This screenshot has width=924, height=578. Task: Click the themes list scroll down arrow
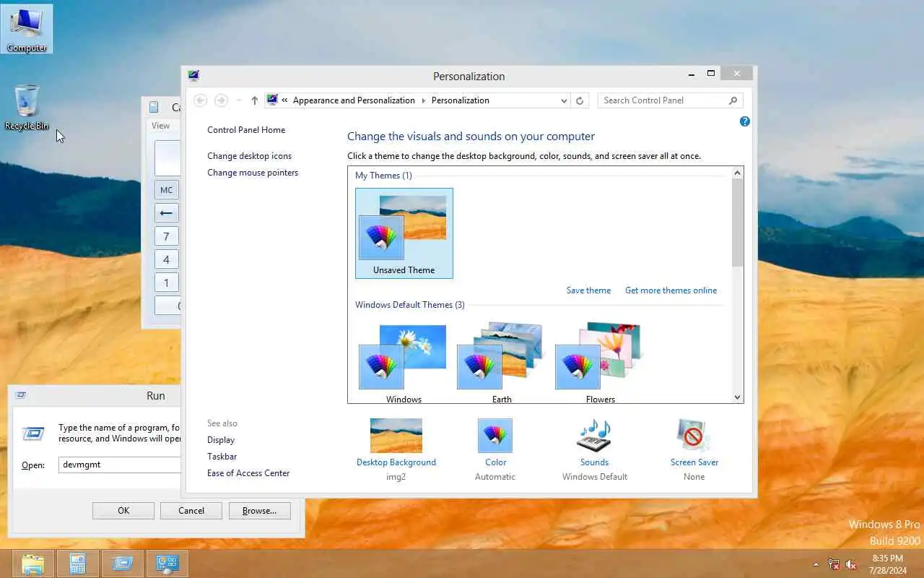click(737, 397)
